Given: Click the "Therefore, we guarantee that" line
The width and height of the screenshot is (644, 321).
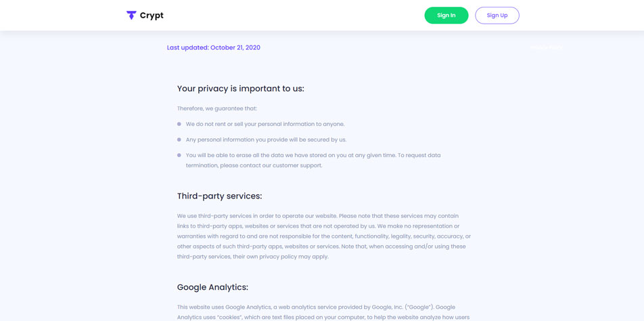Looking at the screenshot, I should (x=216, y=108).
